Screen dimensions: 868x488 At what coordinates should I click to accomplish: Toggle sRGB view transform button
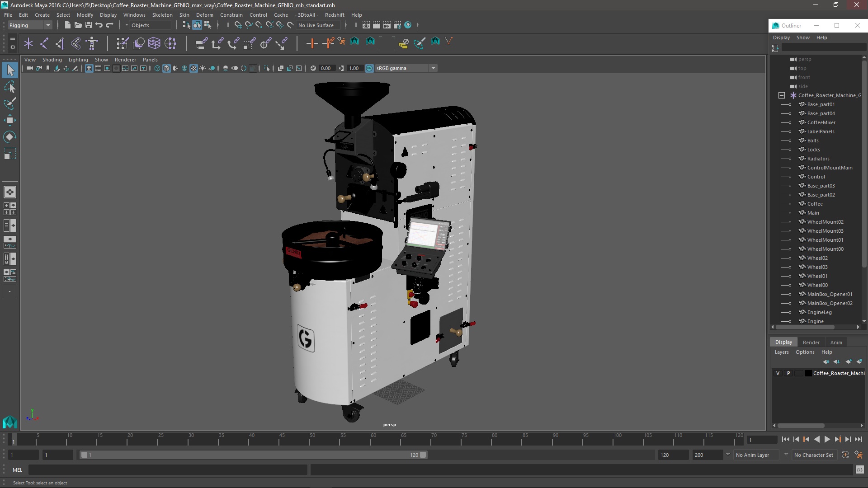(369, 68)
